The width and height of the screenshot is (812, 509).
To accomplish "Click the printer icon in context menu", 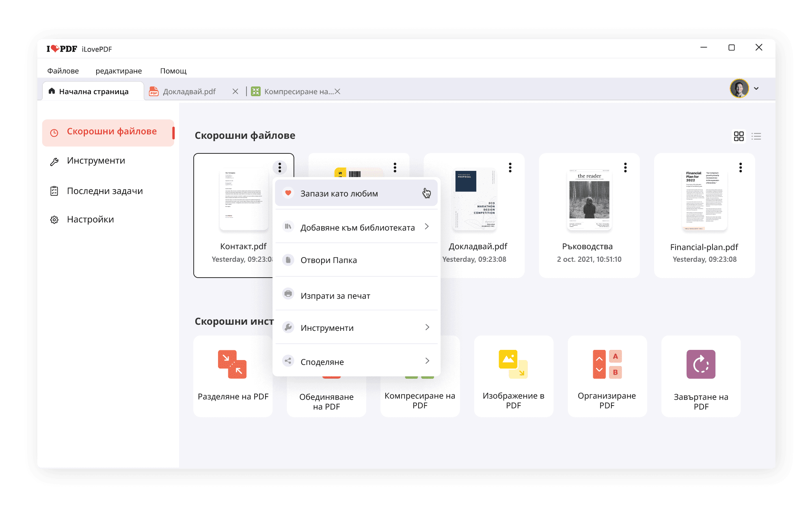I will click(288, 293).
